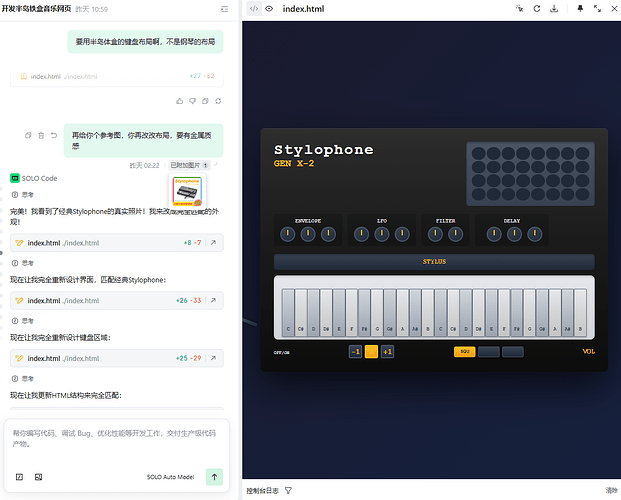621x500 pixels.
Task: Toggle the eye preview mode icon
Action: coord(269,8)
